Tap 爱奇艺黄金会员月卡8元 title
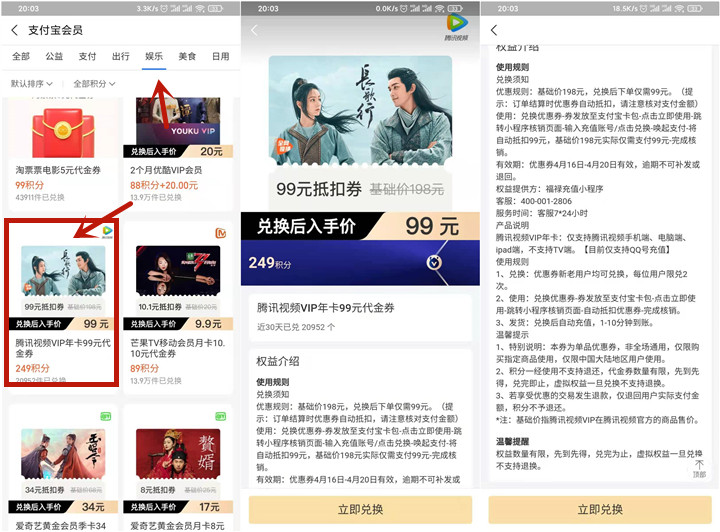Viewport: 720px width, 532px height. point(177,526)
